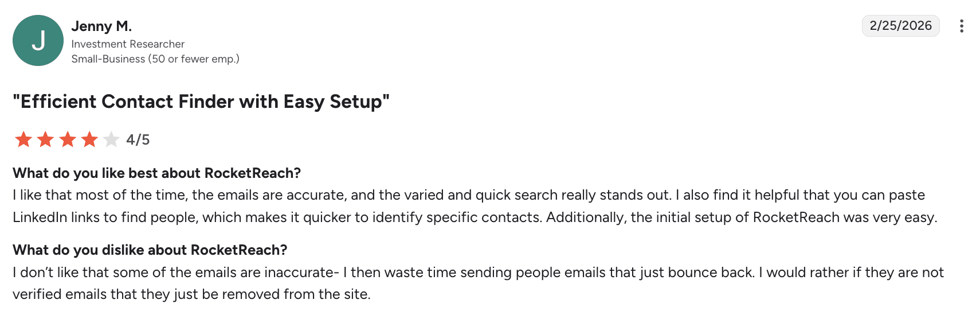Click the first orange rating star

tap(23, 139)
